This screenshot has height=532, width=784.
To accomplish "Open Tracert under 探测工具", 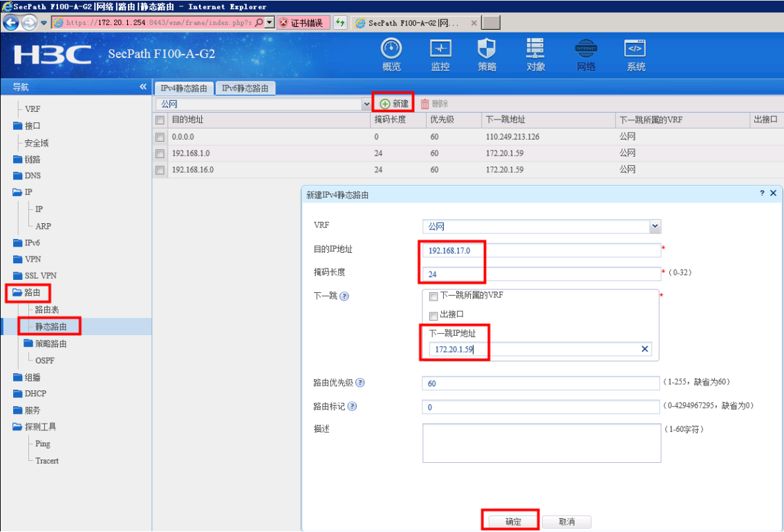I will 47,461.
